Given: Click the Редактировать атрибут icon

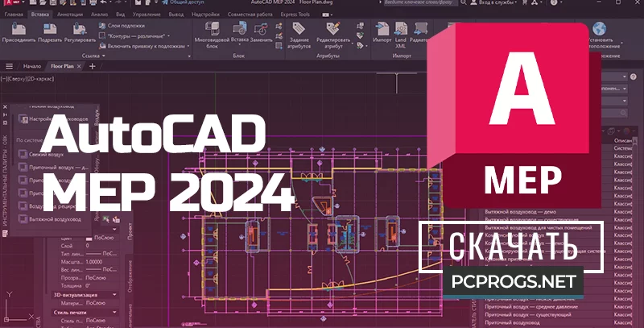Looking at the screenshot, I should pyautogui.click(x=333, y=29).
